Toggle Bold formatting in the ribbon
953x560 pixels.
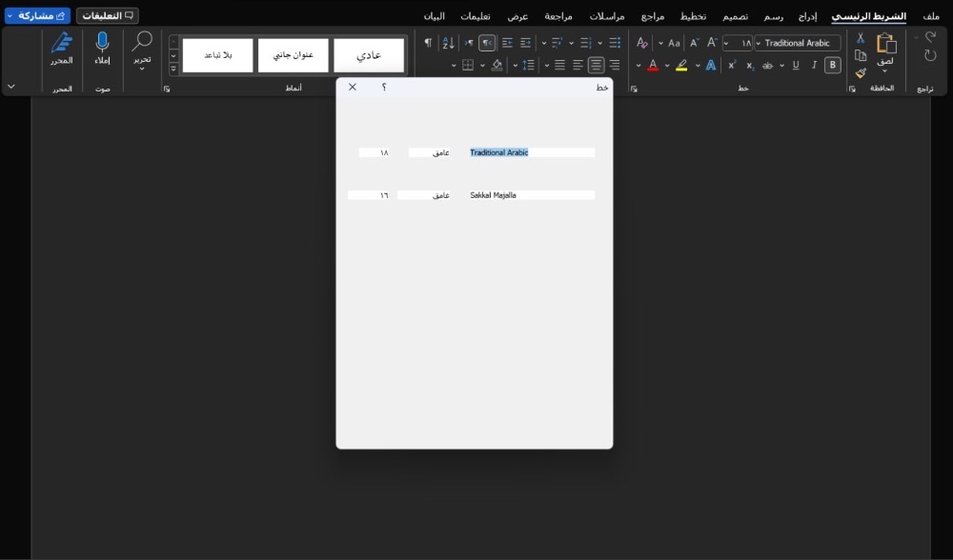(x=833, y=65)
